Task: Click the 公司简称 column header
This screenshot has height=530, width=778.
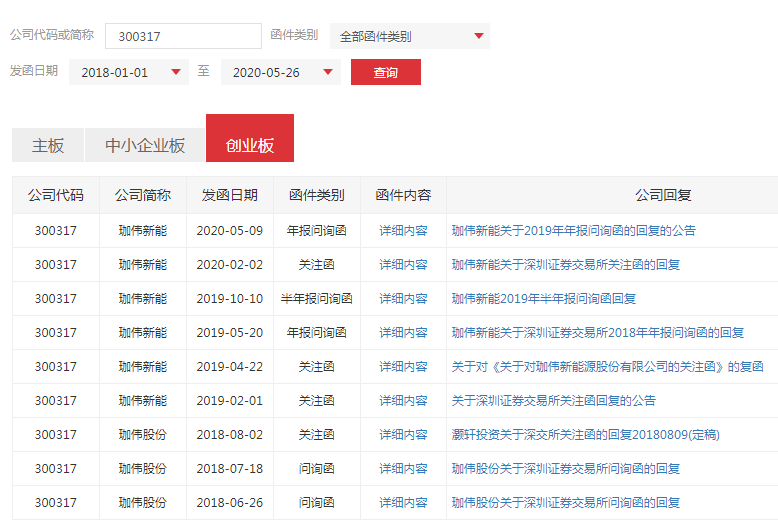Action: tap(143, 195)
